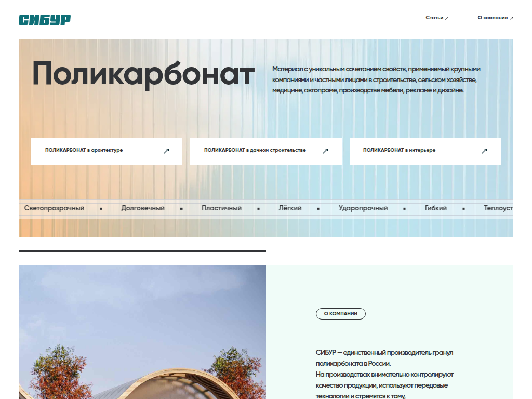The width and height of the screenshot is (532, 399).
Task: Click the external-link arrow beside Статьи
Action: pyautogui.click(x=447, y=17)
